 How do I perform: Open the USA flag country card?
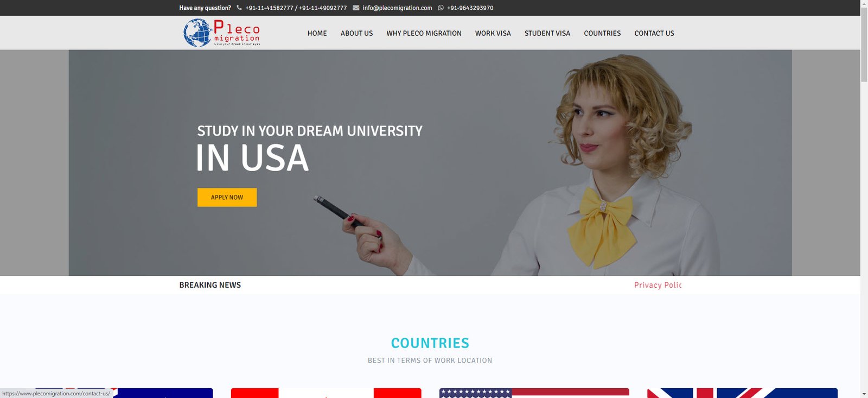click(534, 393)
